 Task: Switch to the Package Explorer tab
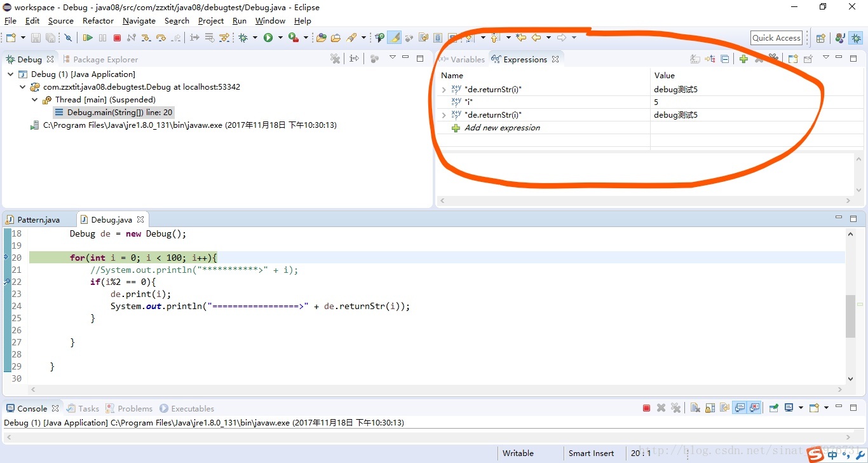click(100, 59)
